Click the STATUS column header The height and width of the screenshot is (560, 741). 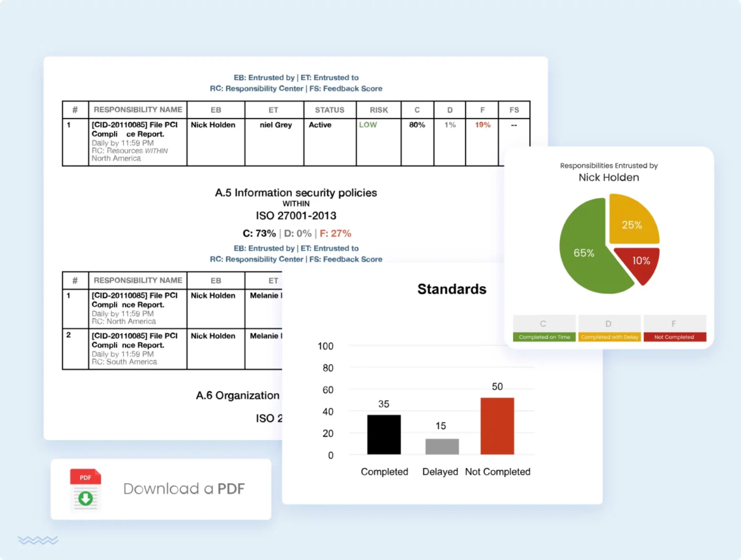point(330,109)
